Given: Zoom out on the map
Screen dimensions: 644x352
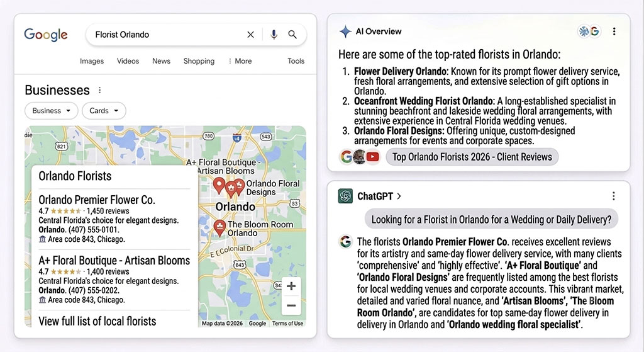Looking at the screenshot, I should click(291, 305).
